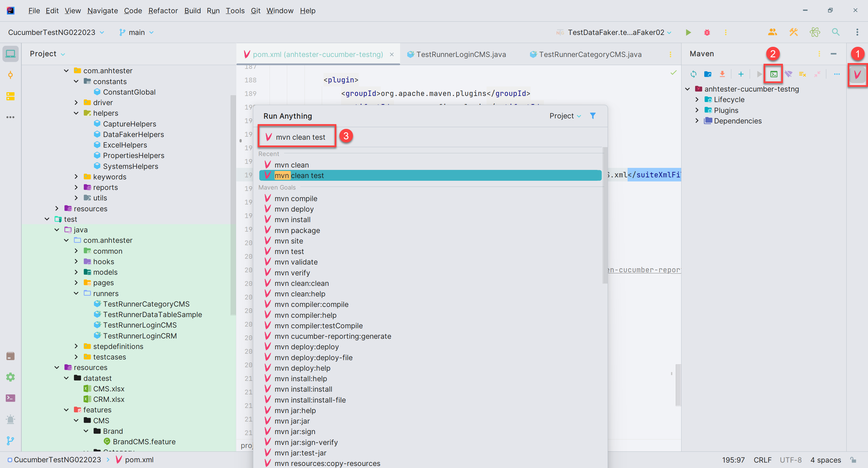This screenshot has height=468, width=868.
Task: Click the mvn clean test input field
Action: (297, 137)
